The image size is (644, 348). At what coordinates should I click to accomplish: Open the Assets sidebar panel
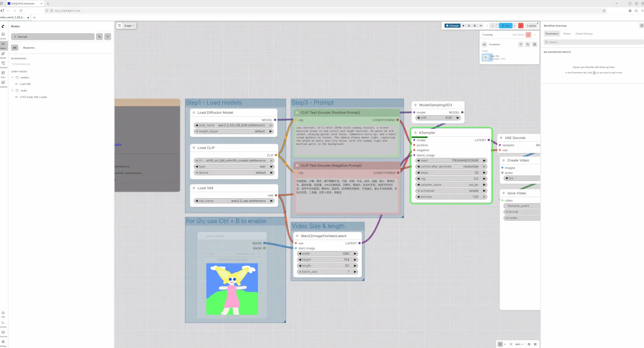3,35
